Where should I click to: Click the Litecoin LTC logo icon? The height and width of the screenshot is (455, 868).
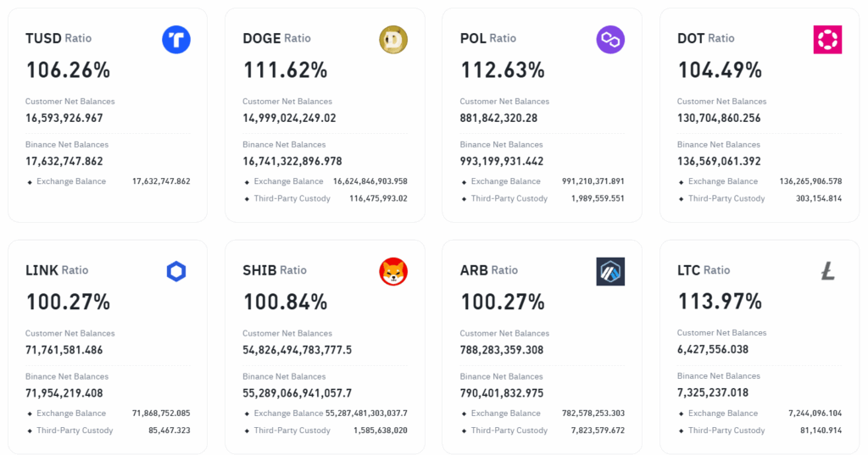[827, 272]
